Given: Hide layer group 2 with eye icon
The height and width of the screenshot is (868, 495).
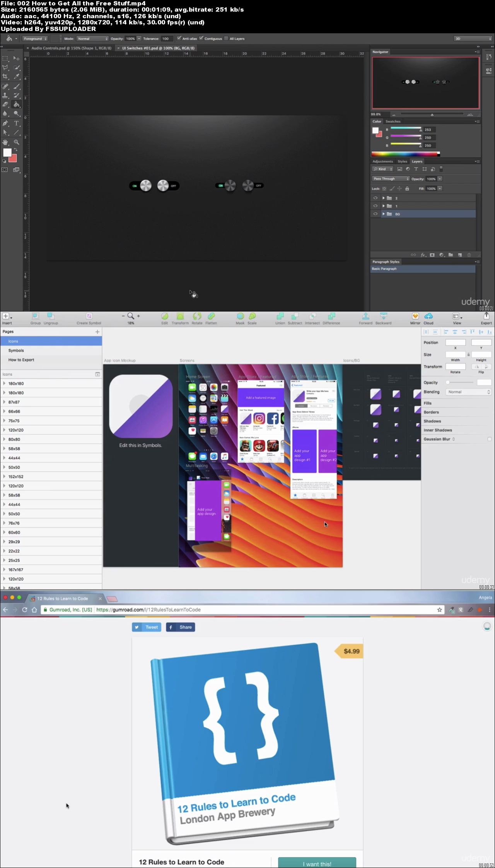Looking at the screenshot, I should (375, 198).
